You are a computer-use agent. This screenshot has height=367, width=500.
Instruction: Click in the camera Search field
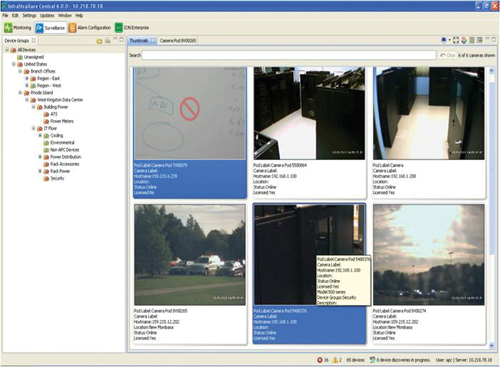[x=289, y=55]
